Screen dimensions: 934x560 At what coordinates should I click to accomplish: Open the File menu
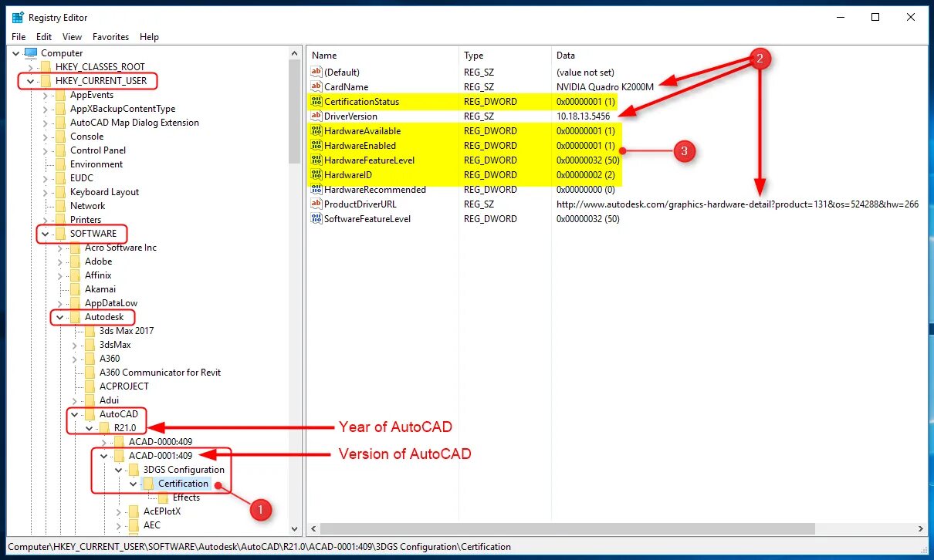(x=19, y=36)
